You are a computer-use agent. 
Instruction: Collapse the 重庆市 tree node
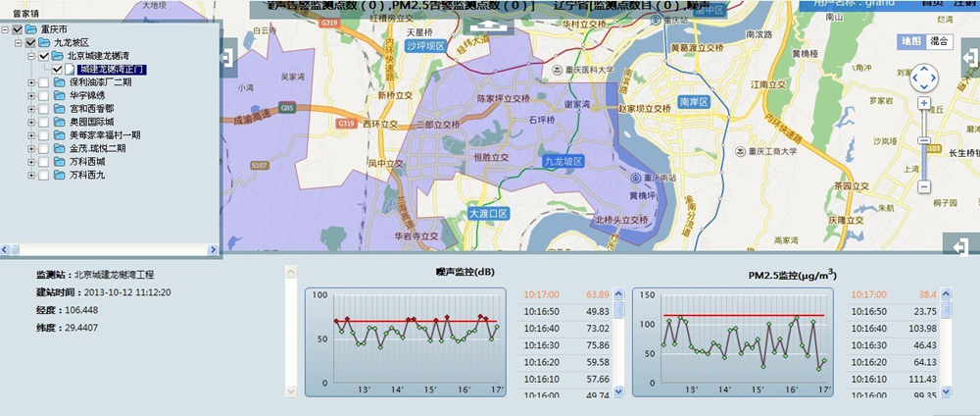[5, 29]
